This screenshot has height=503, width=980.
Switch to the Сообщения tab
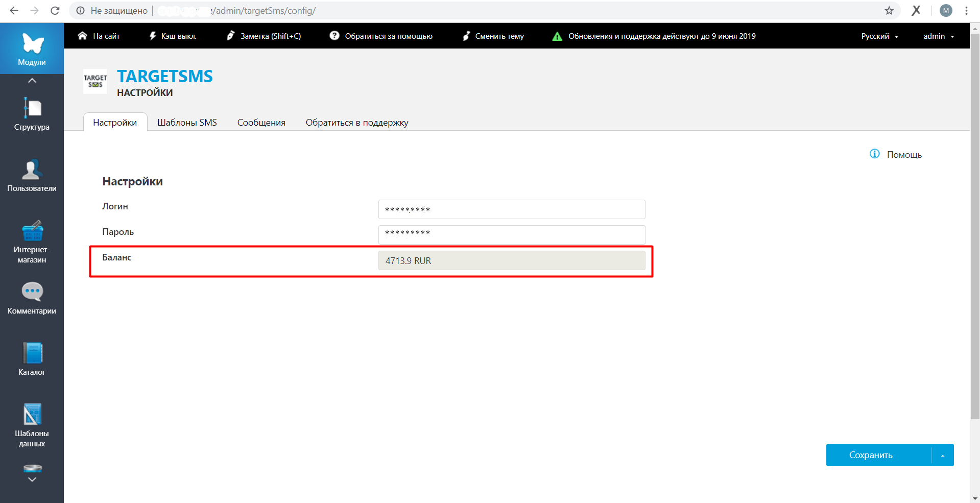point(261,123)
